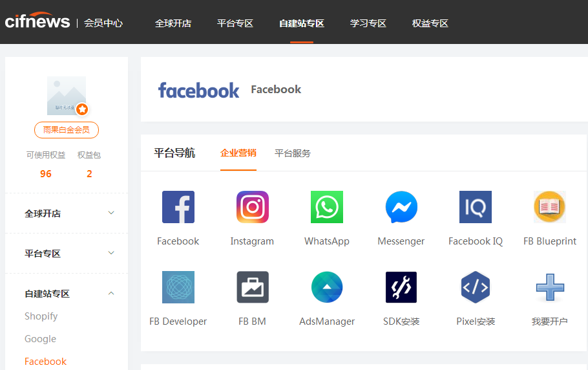Open Google in the sidebar
Viewport: 588px width, 370px height.
point(40,339)
